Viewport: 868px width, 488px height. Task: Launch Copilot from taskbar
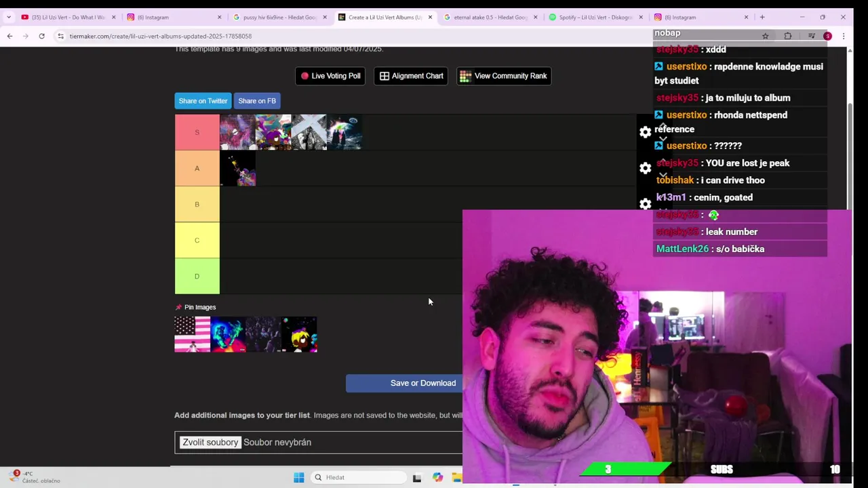pyautogui.click(x=438, y=477)
